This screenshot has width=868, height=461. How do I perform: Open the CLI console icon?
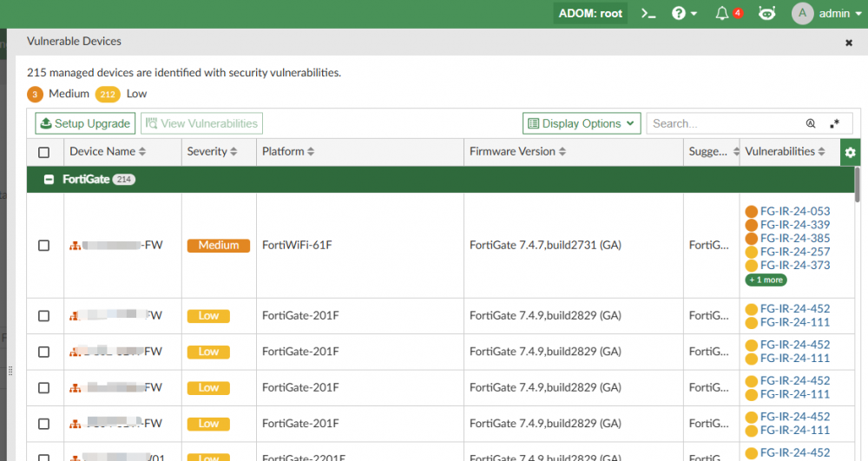(x=648, y=13)
